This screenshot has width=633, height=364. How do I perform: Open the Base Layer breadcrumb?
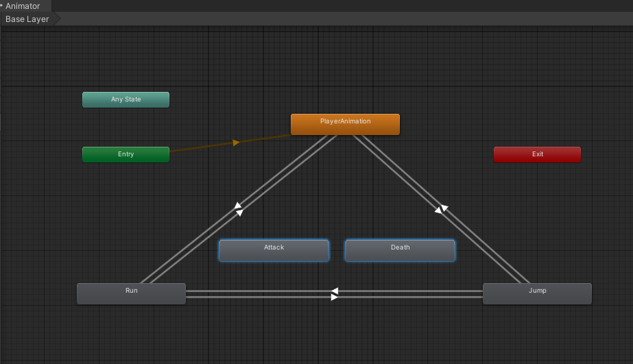[27, 19]
